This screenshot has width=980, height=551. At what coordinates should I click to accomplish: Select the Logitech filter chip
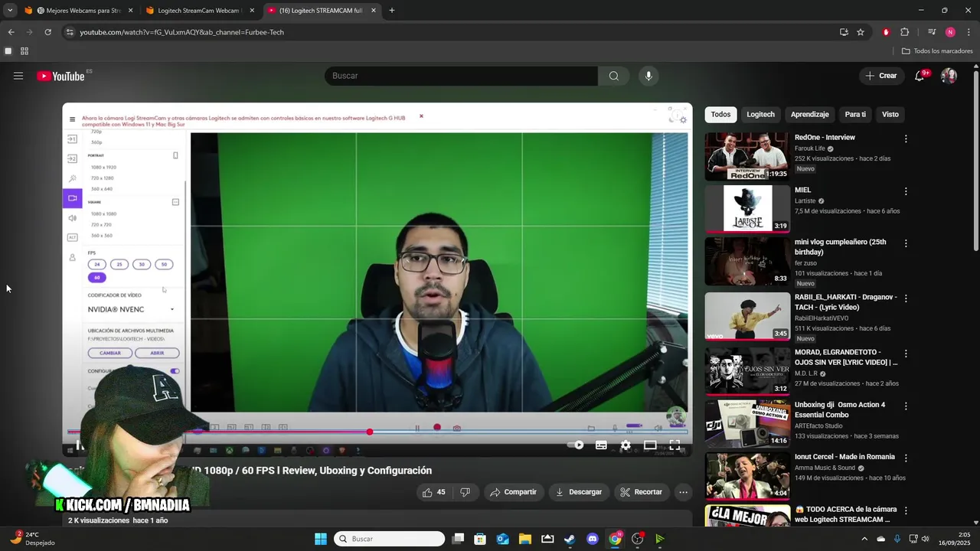(760, 114)
